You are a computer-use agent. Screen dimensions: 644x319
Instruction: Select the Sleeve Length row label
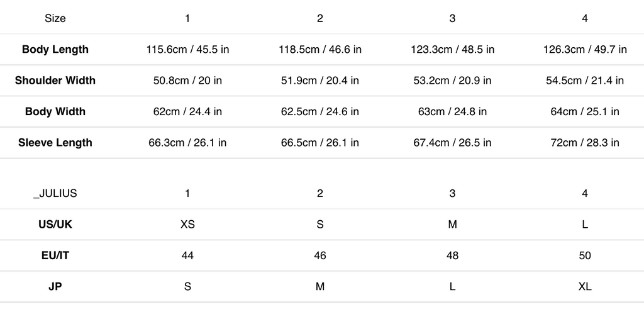[55, 143]
